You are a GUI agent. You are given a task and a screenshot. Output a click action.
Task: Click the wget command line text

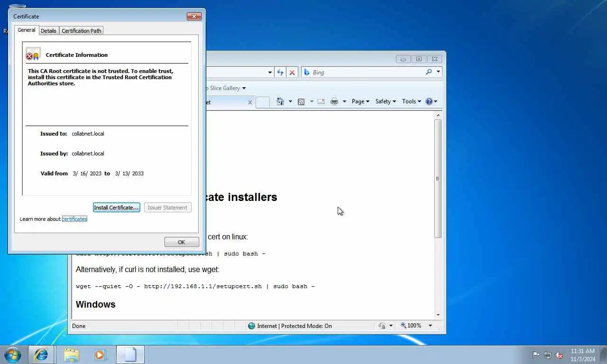(x=195, y=286)
